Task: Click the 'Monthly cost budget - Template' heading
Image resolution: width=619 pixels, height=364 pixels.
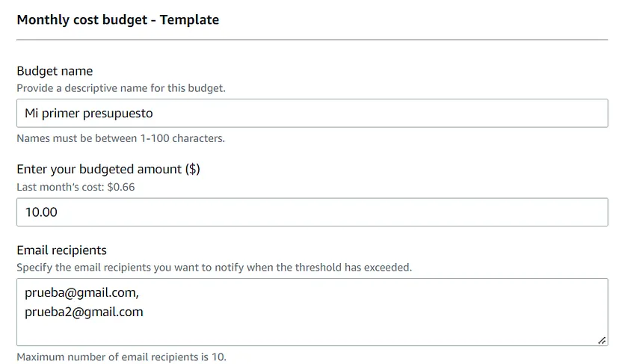Action: point(117,19)
